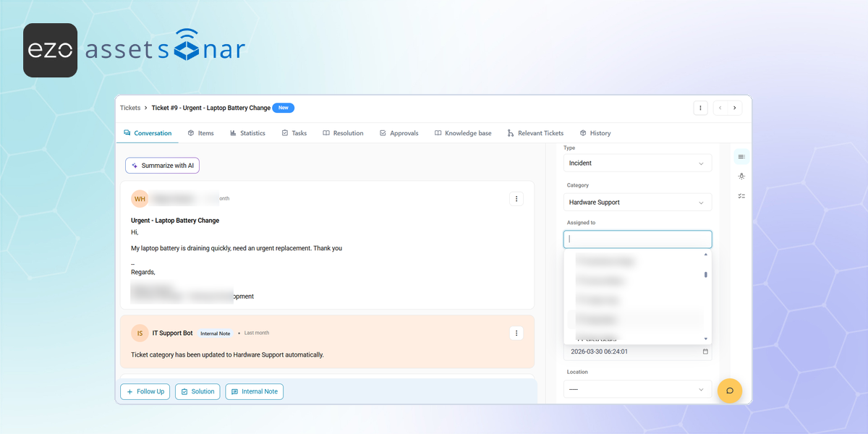Open the History tab
This screenshot has height=434, width=868.
click(x=595, y=133)
